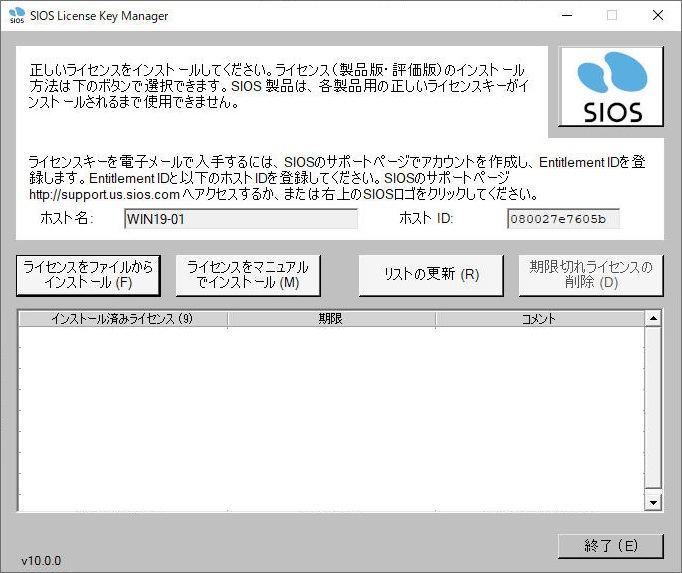Viewport: 682px width, 573px height.
Task: Maximize the License Key Manager window
Action: [x=611, y=16]
